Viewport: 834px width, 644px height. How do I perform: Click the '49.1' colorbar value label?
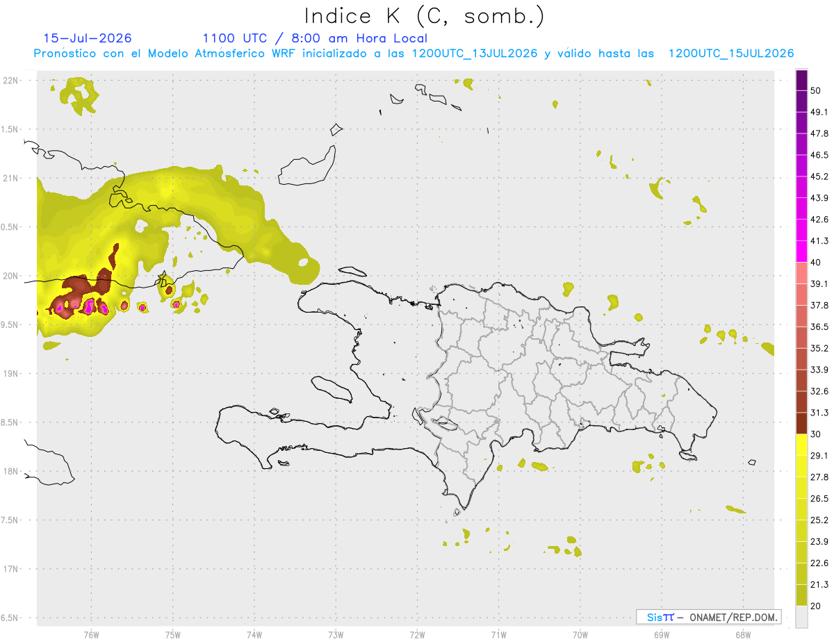tap(819, 112)
